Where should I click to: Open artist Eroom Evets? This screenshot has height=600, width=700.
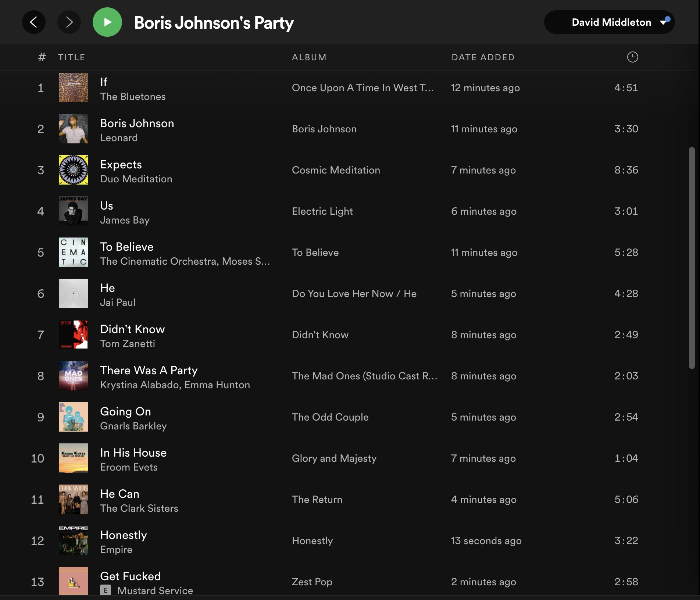click(x=129, y=467)
